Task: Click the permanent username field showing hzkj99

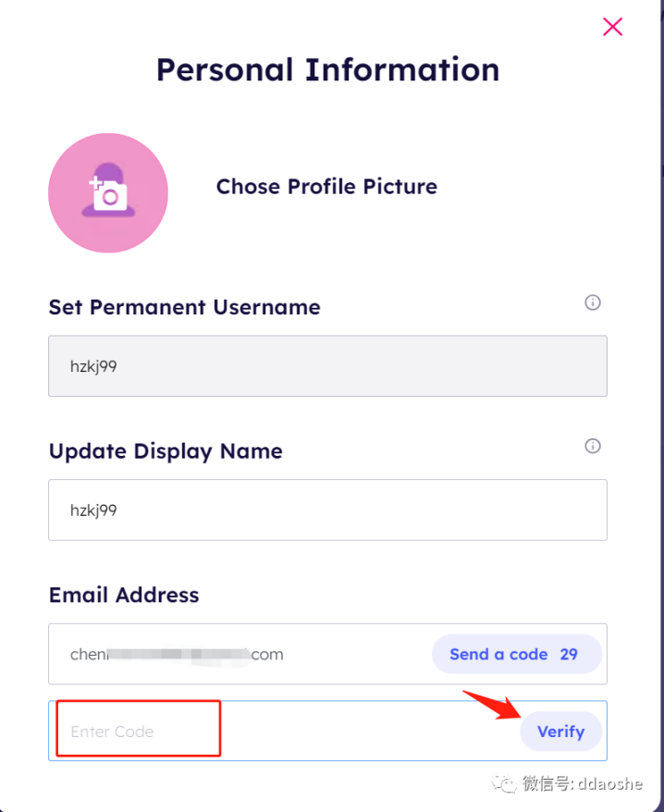Action: click(328, 366)
